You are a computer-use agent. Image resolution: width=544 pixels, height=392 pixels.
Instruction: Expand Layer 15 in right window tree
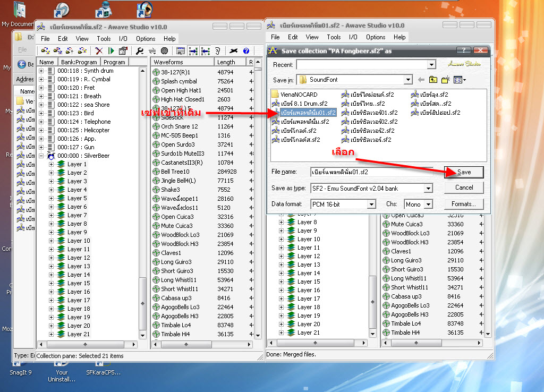pos(282,282)
